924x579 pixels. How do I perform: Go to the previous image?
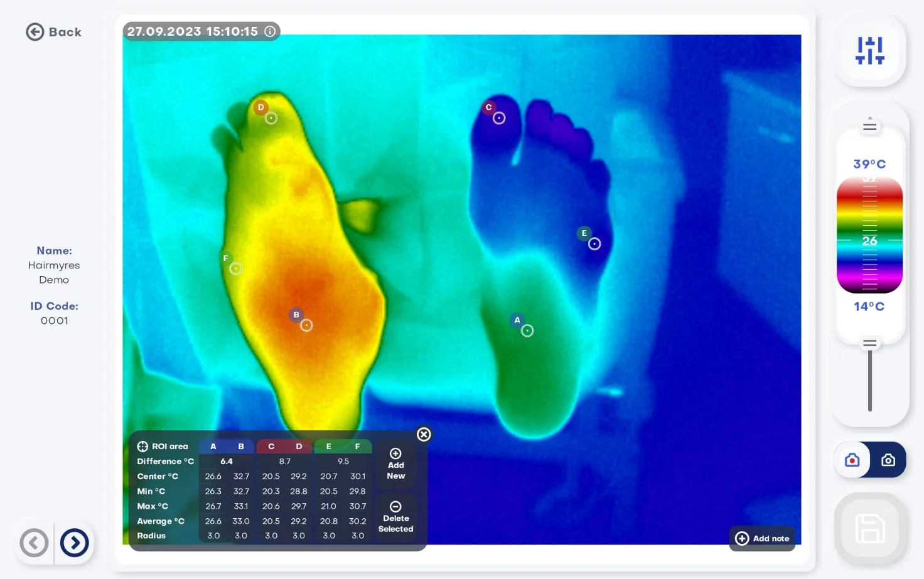(x=35, y=543)
